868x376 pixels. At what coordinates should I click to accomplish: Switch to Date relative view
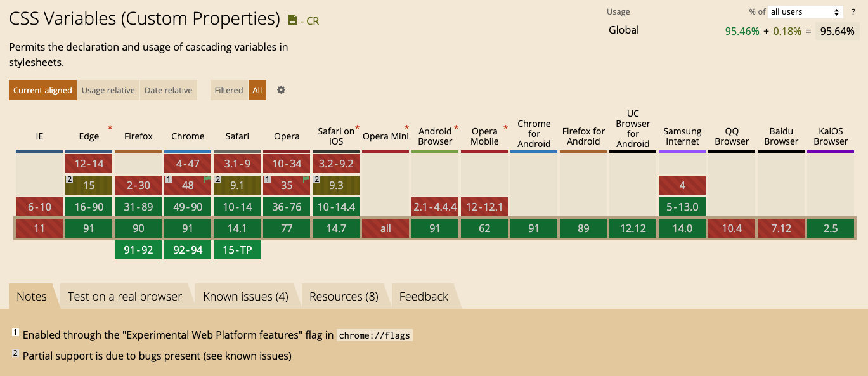pyautogui.click(x=168, y=90)
